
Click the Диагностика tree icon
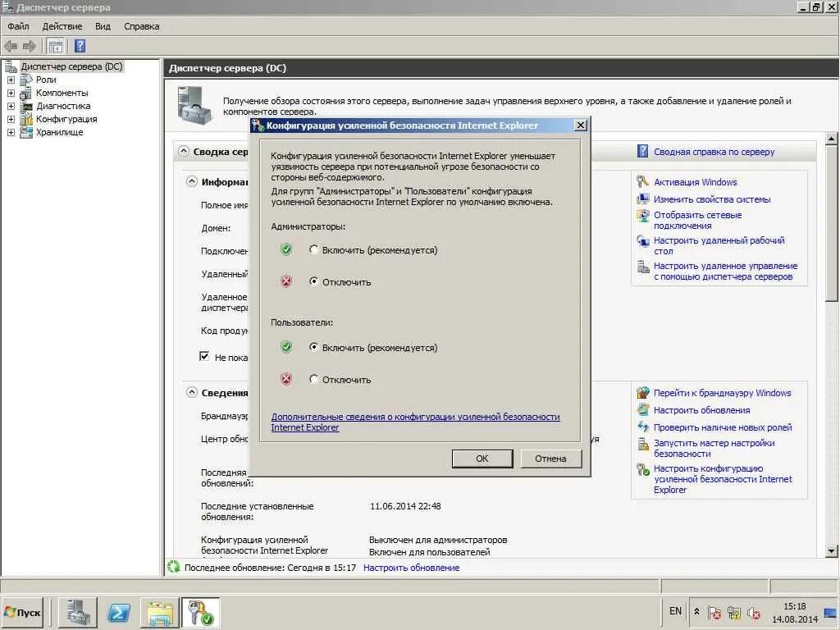(25, 106)
